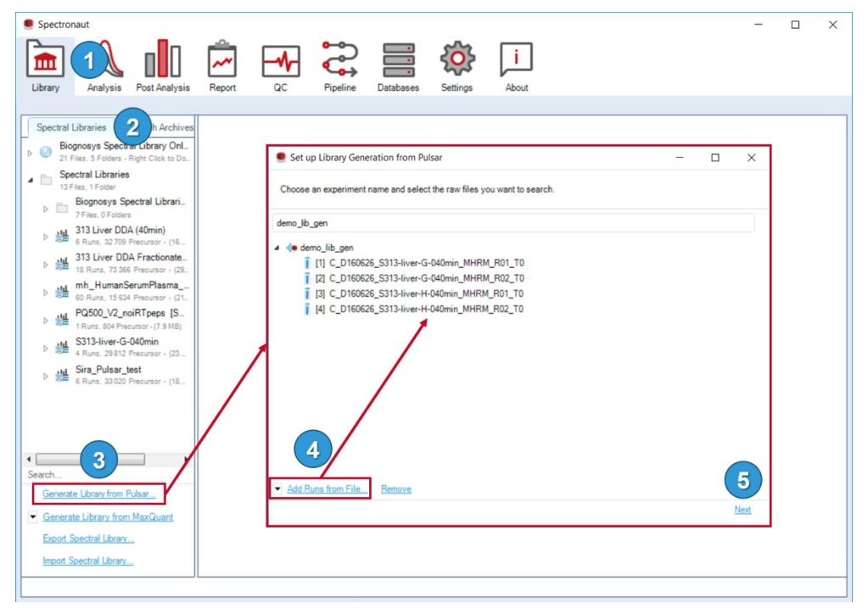This screenshot has height=614, width=868.
Task: Maximize the Set up Library Generation dialog
Action: click(x=715, y=158)
